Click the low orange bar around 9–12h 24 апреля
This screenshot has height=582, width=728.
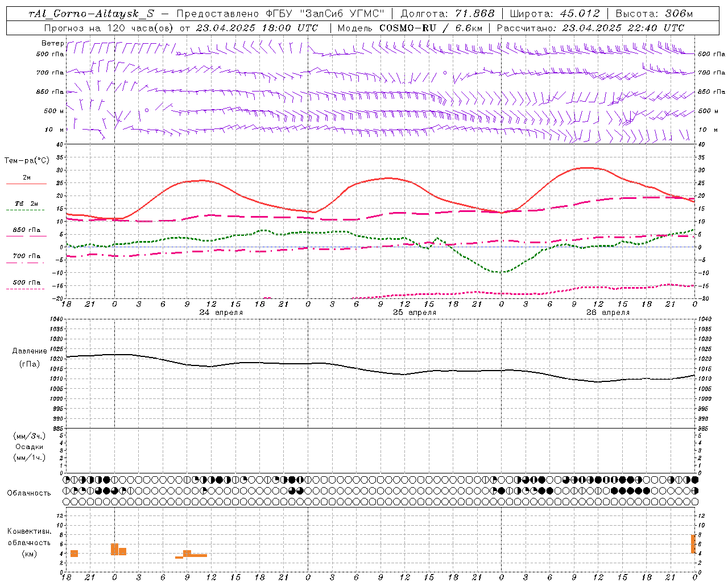click(198, 555)
